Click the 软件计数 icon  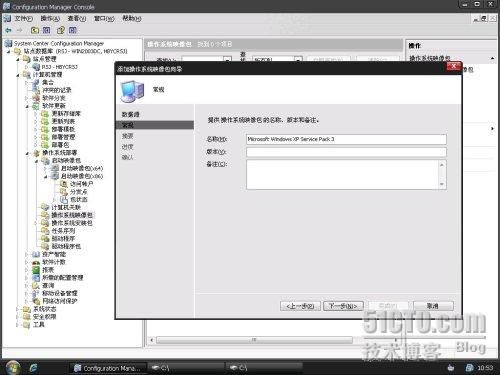pos(36,262)
